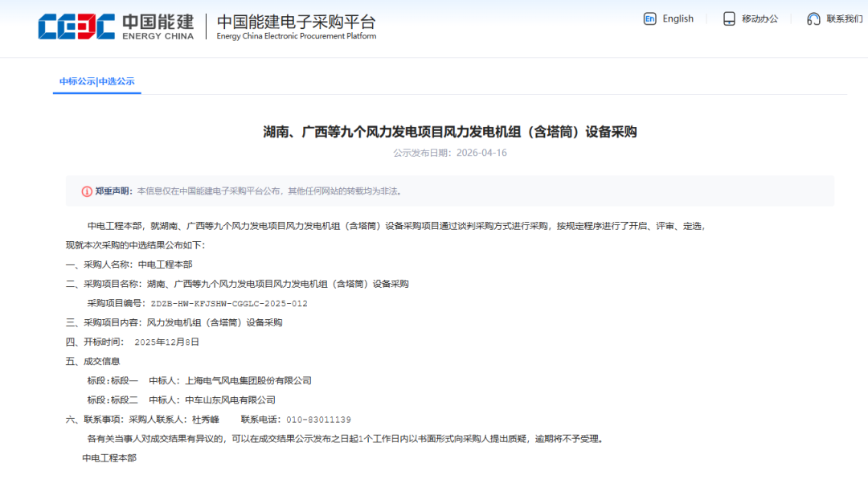Viewport: 868px width, 496px height.
Task: Click the announcement title 湖南、广西等九个风力发电项目
Action: tap(450, 132)
